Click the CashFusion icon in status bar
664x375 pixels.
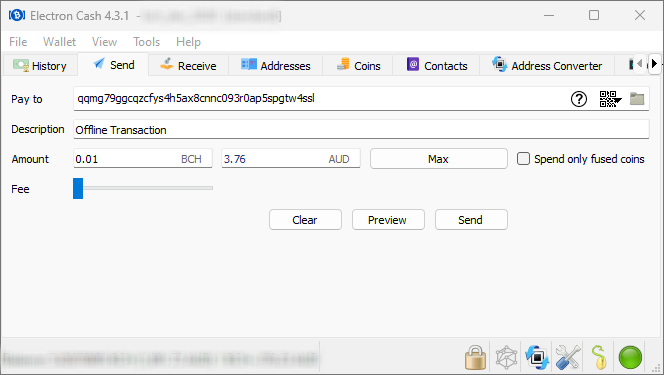coord(537,357)
